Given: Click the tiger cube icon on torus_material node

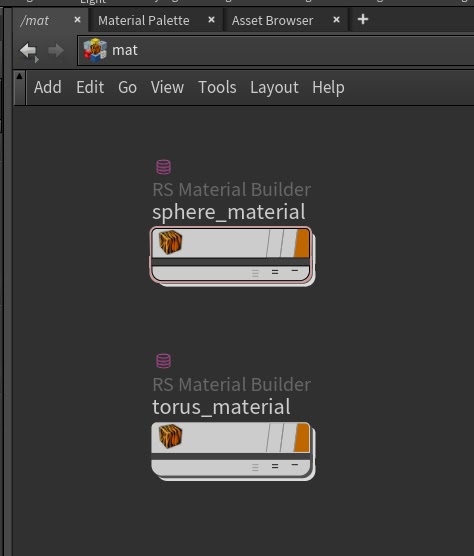Looking at the screenshot, I should pyautogui.click(x=170, y=436).
